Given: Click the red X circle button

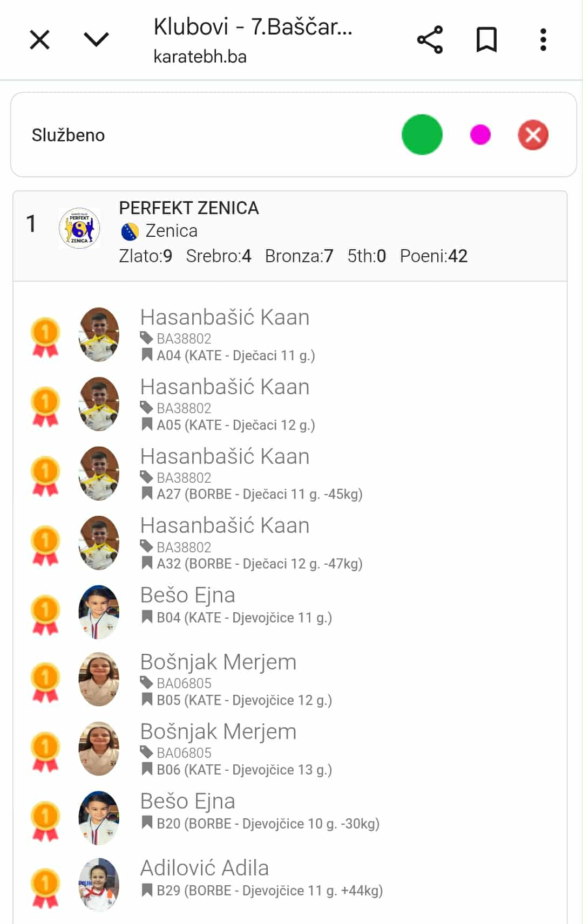Looking at the screenshot, I should pyautogui.click(x=533, y=135).
